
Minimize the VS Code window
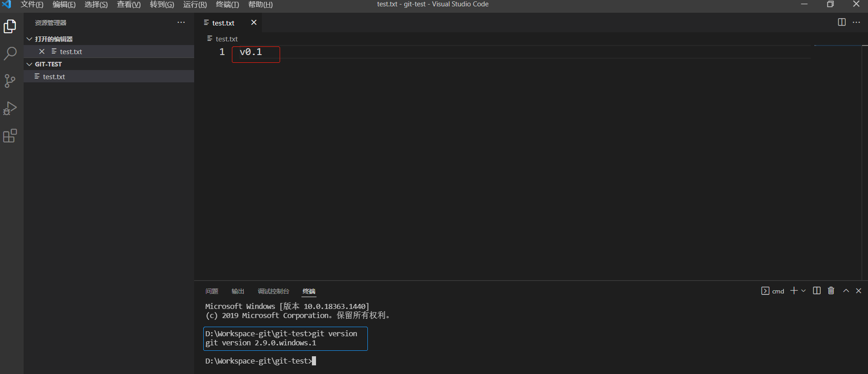(x=804, y=5)
